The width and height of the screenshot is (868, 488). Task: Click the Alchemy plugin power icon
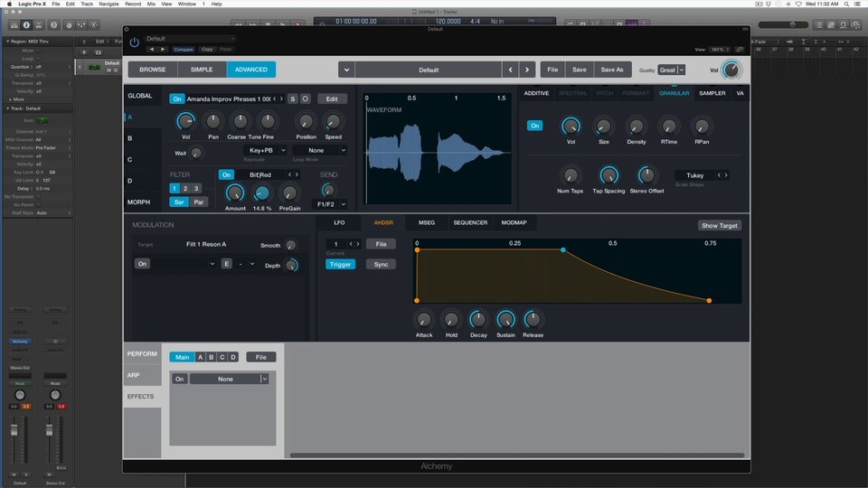pyautogui.click(x=134, y=42)
